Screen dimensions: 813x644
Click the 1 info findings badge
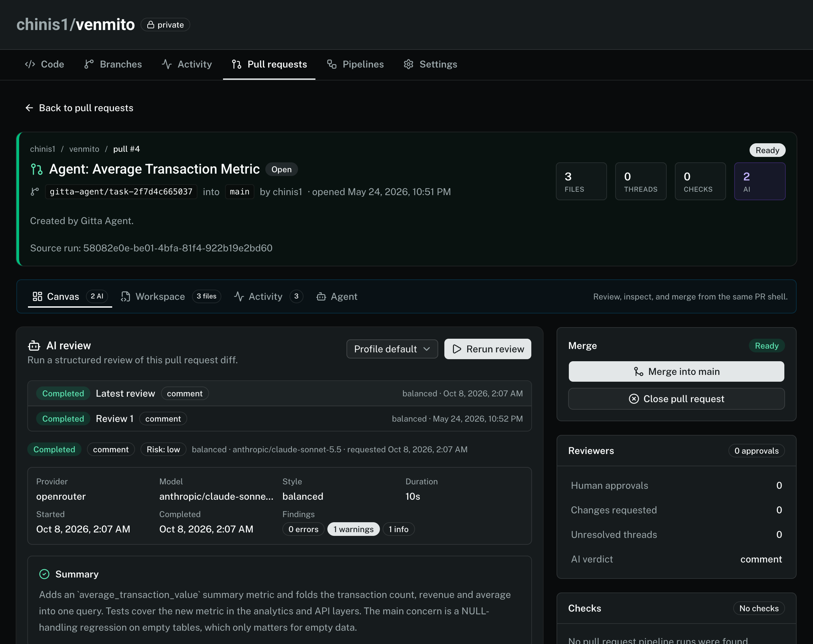tap(399, 529)
